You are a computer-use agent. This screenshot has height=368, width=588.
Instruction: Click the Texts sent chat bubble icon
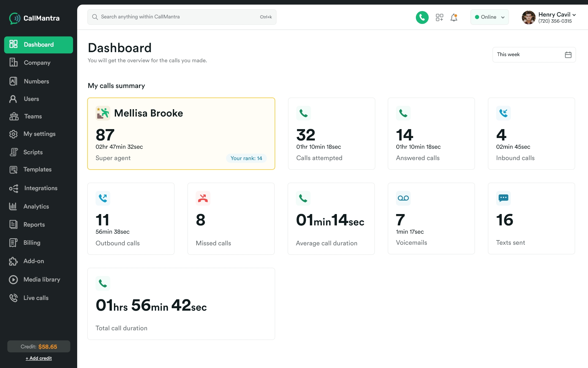[x=503, y=198]
